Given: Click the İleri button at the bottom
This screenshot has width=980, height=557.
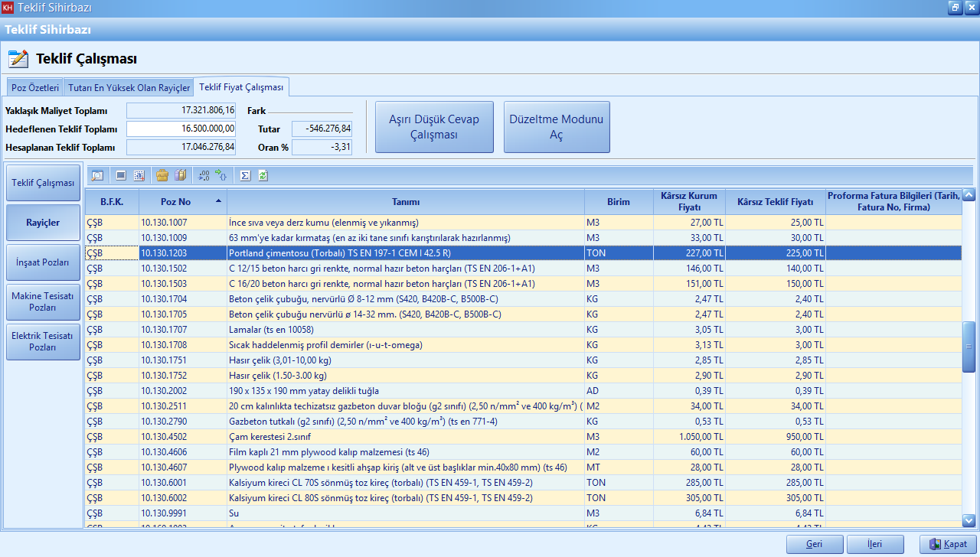Looking at the screenshot, I should click(x=874, y=544).
